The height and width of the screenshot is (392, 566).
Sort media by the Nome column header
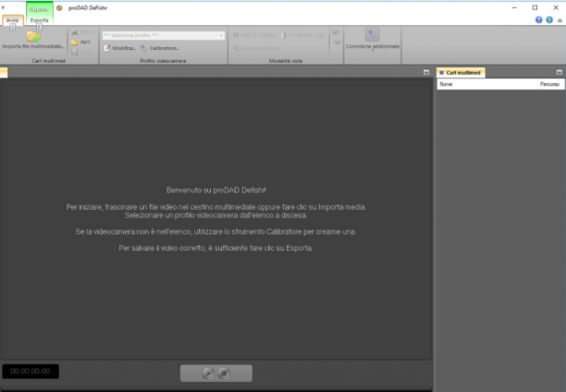pos(487,84)
